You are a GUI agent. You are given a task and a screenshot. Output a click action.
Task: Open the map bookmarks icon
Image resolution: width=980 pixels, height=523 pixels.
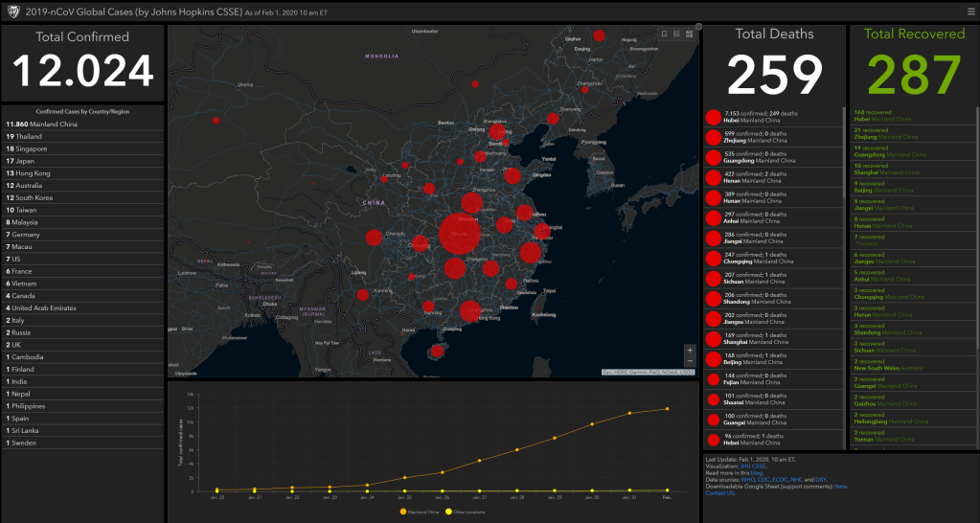point(665,34)
